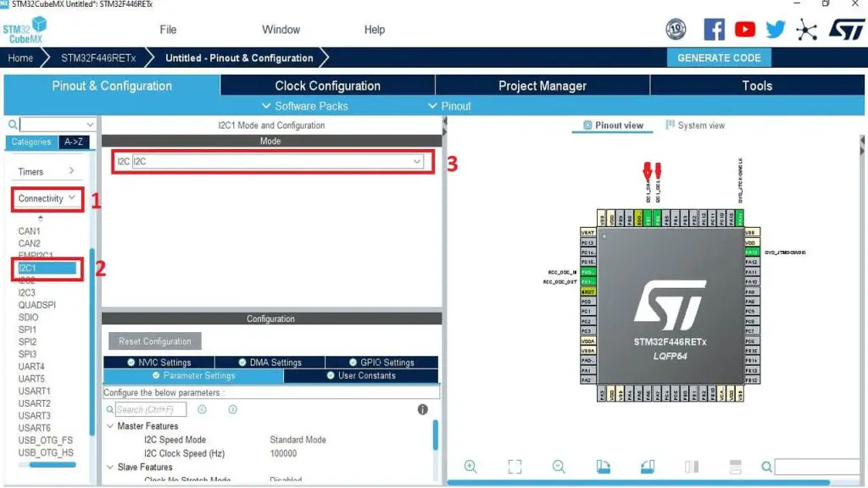
Task: Open the Clock Configuration tab
Action: pyautogui.click(x=328, y=86)
